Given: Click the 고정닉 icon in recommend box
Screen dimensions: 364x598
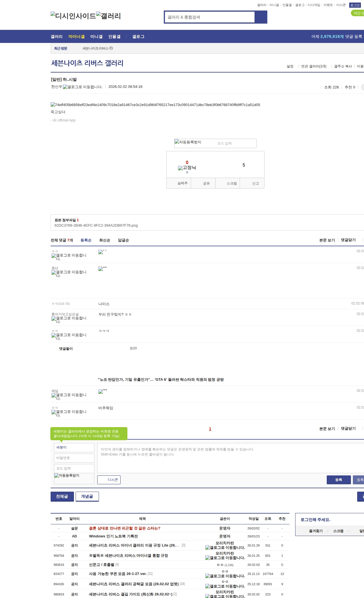Looking at the screenshot, I should pyautogui.click(x=180, y=168).
